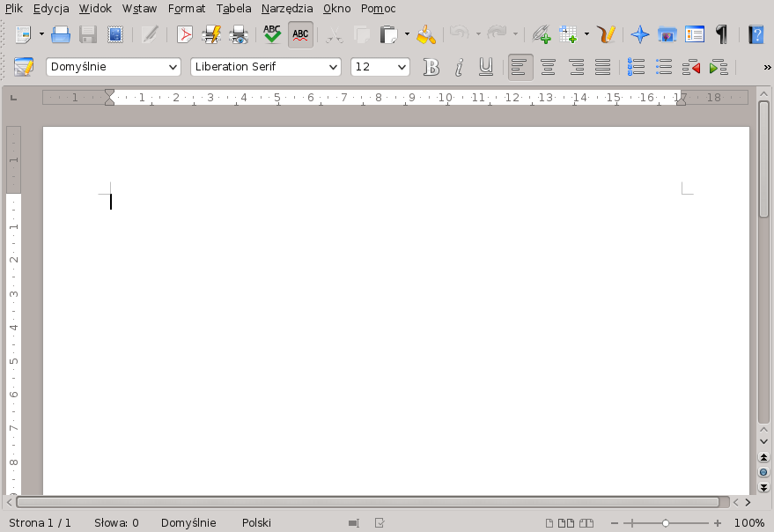Image resolution: width=774 pixels, height=532 pixels.
Task: Expand the Domyślnie paragraph style dropdown
Action: pyautogui.click(x=173, y=67)
